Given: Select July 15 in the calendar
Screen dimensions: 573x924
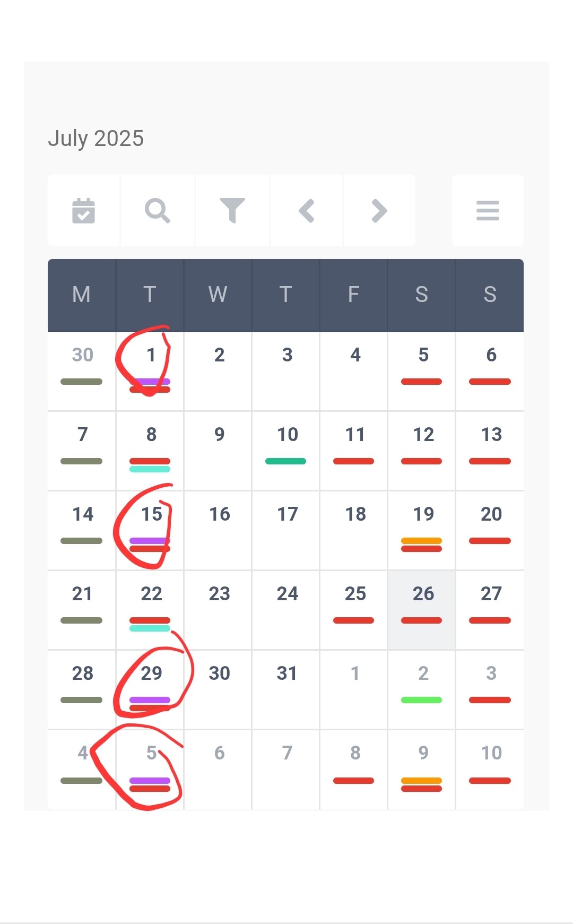Looking at the screenshot, I should coord(150,530).
